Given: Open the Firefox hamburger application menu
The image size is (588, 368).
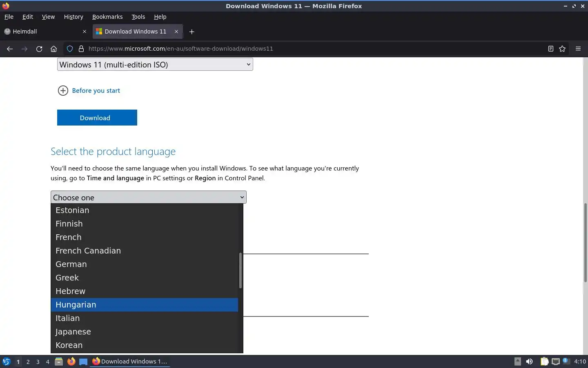Looking at the screenshot, I should point(578,49).
